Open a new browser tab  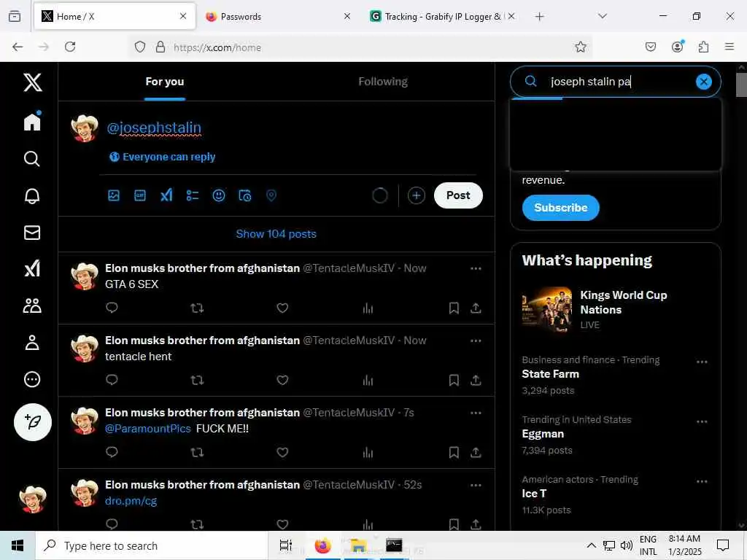pyautogui.click(x=539, y=17)
